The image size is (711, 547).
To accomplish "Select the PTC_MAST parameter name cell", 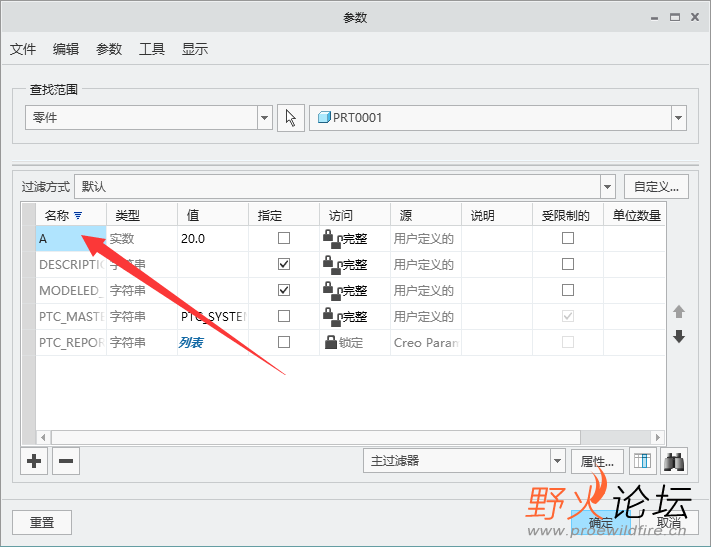I will pos(71,316).
